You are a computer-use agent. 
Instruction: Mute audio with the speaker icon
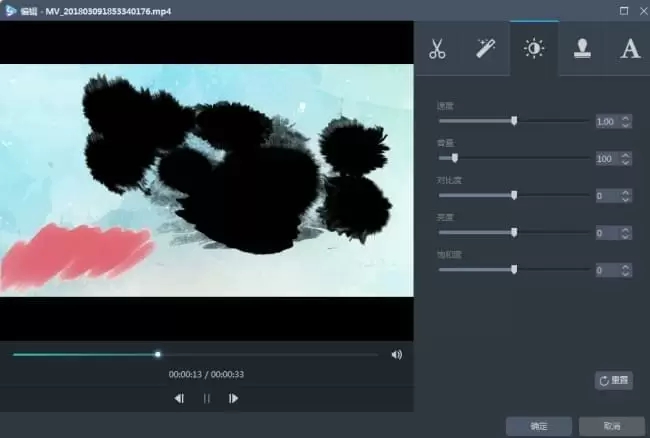[397, 354]
